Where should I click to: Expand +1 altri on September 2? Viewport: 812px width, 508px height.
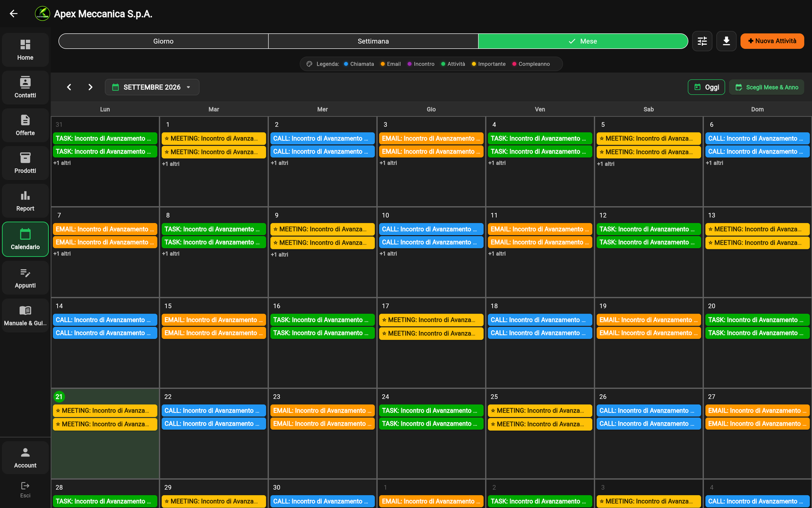click(x=279, y=163)
